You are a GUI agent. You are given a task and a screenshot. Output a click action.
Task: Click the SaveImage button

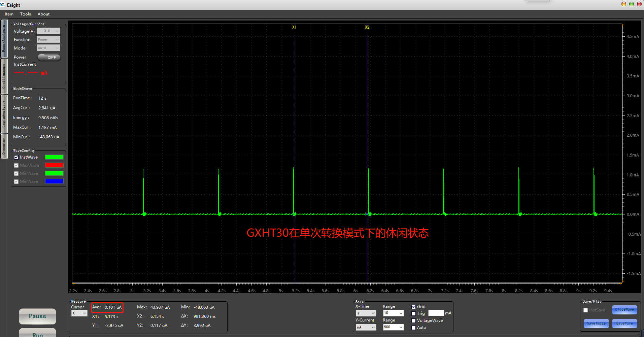596,324
